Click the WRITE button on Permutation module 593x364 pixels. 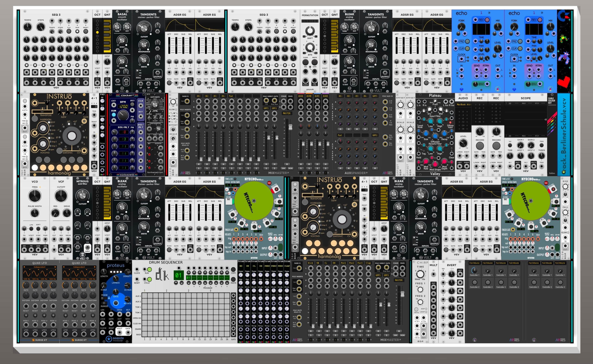[315, 62]
